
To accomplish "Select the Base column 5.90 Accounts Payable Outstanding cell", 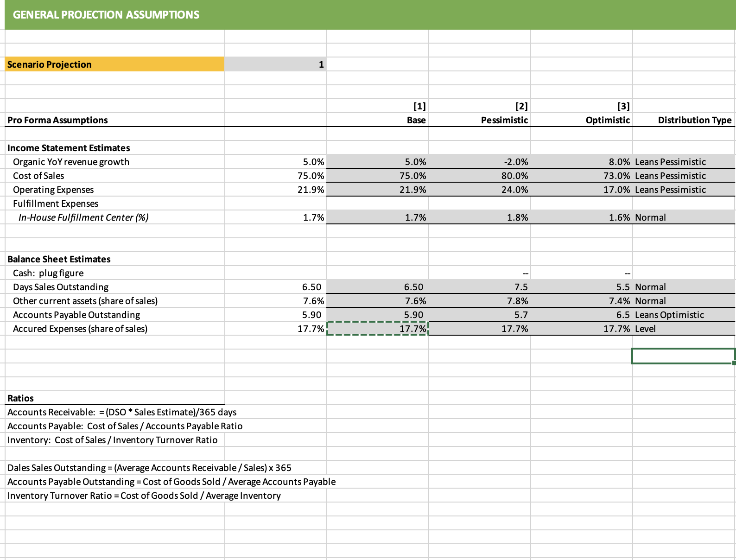I will click(x=378, y=315).
